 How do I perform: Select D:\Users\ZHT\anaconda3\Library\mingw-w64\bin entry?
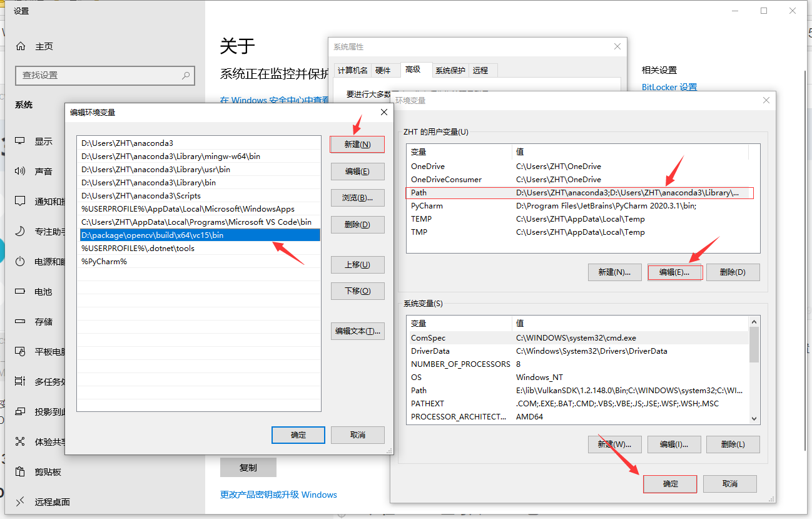[x=200, y=157]
